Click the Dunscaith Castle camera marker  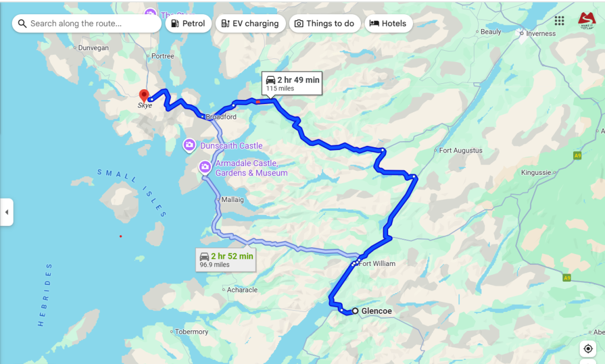tap(189, 145)
